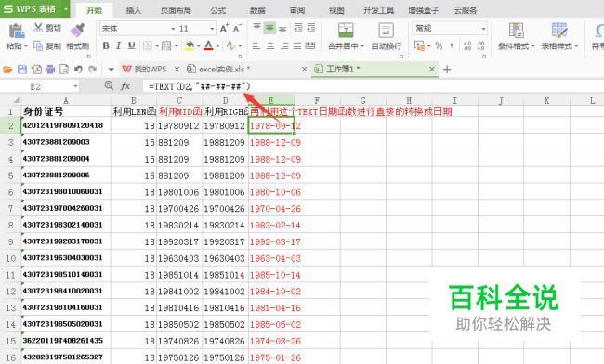Apply top vertical alignment
This screenshot has height=364, width=604.
[256, 27]
